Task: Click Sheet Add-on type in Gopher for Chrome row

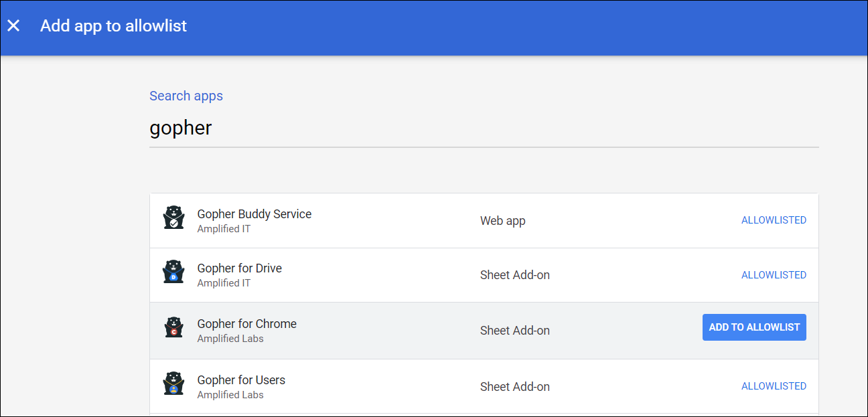Action: [x=514, y=331]
